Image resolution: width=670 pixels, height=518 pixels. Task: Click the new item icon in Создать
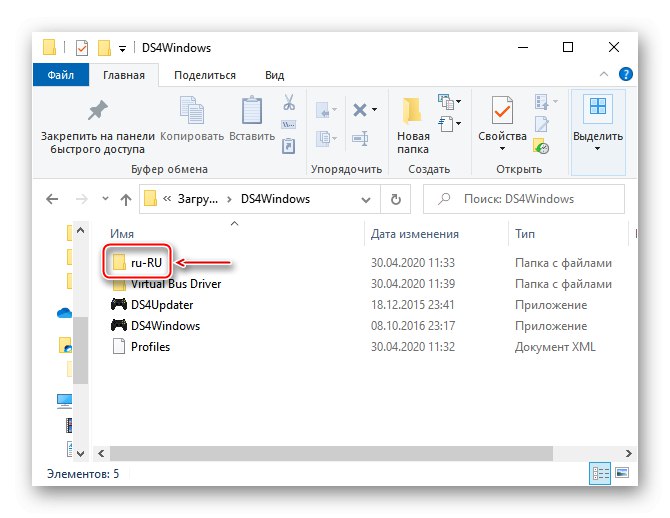coord(446,102)
